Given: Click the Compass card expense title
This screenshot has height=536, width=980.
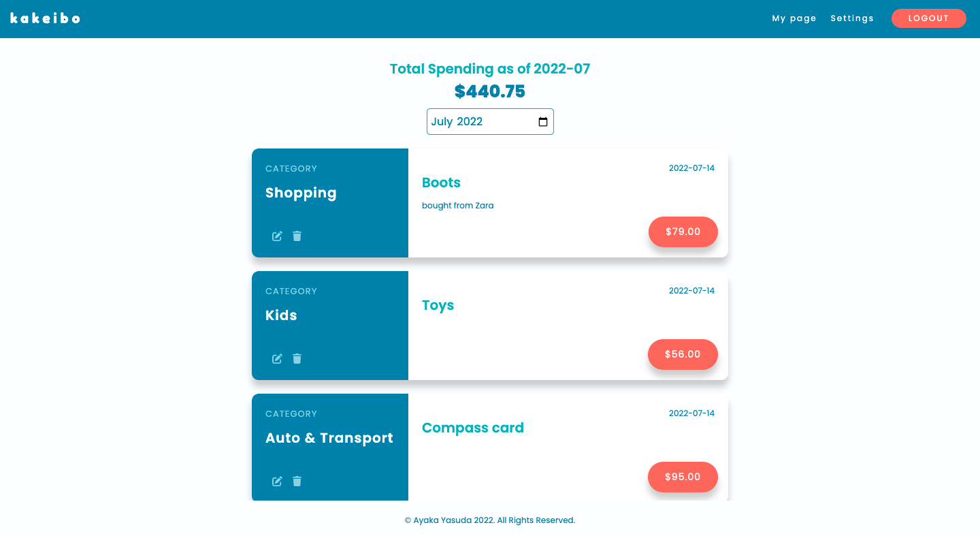Looking at the screenshot, I should 472,428.
